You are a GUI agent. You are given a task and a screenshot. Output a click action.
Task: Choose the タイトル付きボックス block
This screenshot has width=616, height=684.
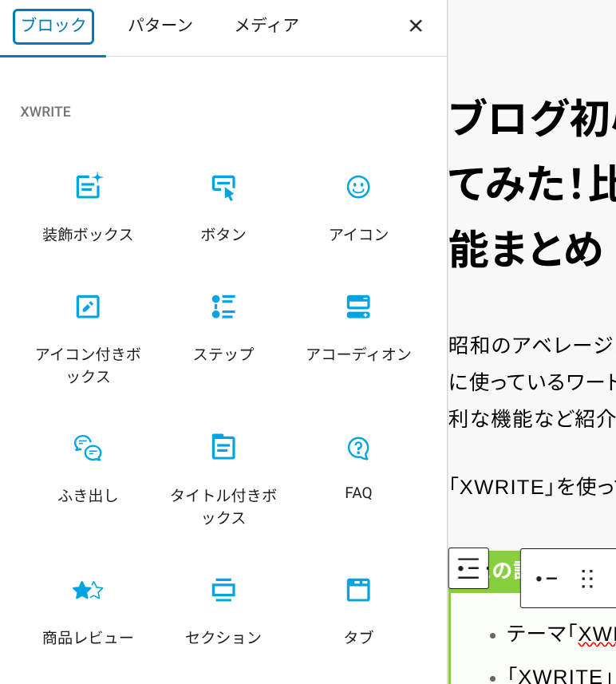(223, 480)
